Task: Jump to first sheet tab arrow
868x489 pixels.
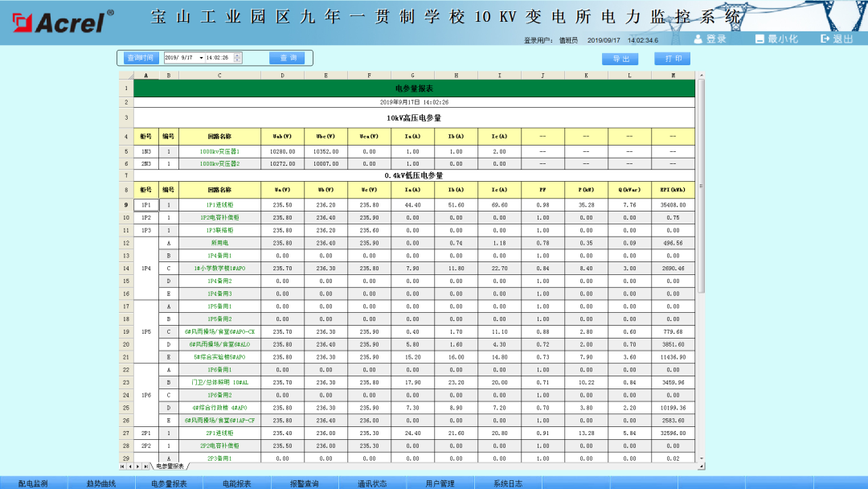Action: 122,466
